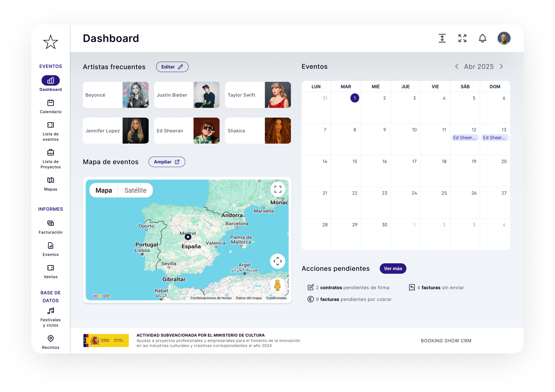Select the Mapa view type
The height and width of the screenshot is (392, 555).
[x=104, y=191]
